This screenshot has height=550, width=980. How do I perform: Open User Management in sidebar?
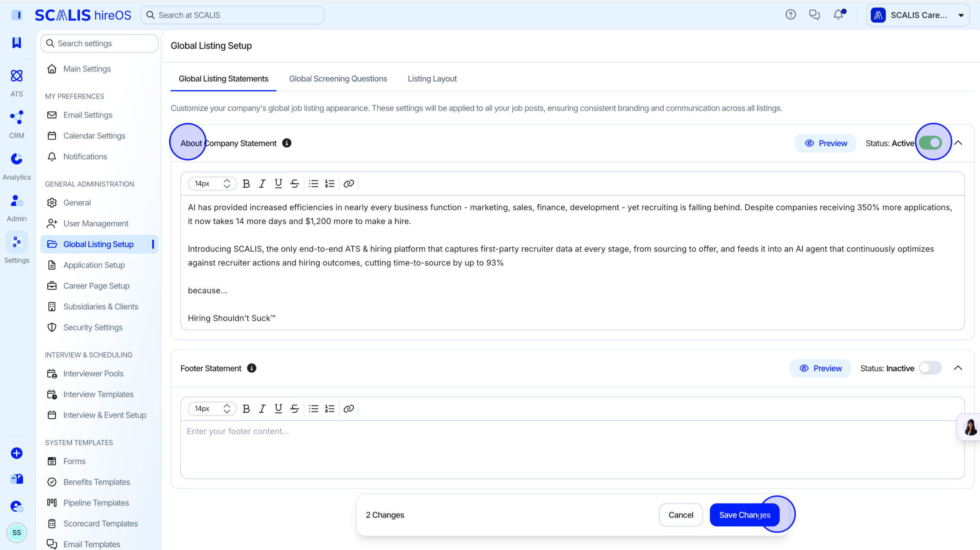[99, 223]
